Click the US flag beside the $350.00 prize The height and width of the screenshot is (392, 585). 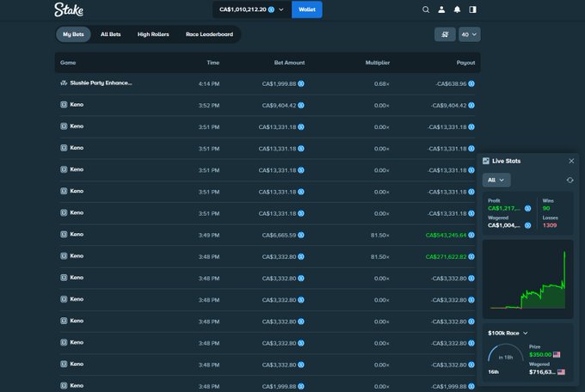pos(557,354)
